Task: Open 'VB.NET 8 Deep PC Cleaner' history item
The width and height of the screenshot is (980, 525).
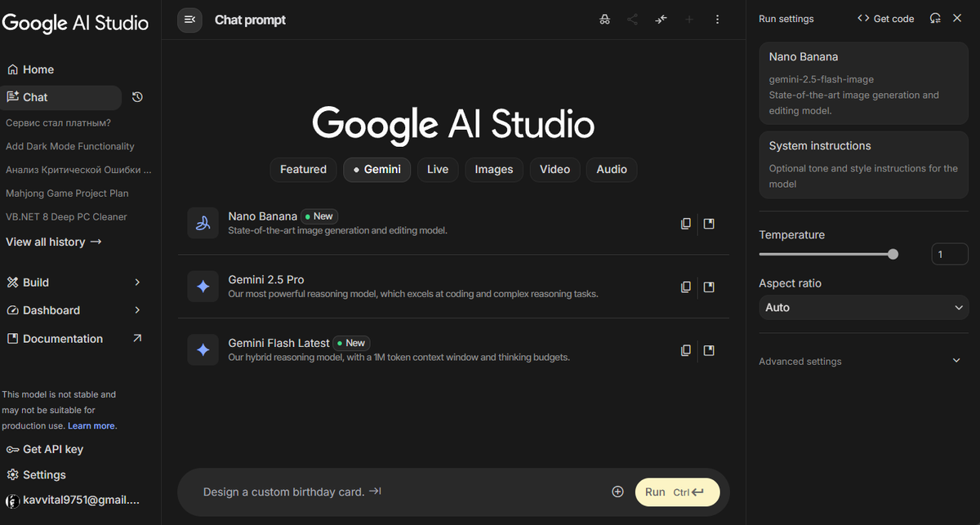Action: point(66,217)
